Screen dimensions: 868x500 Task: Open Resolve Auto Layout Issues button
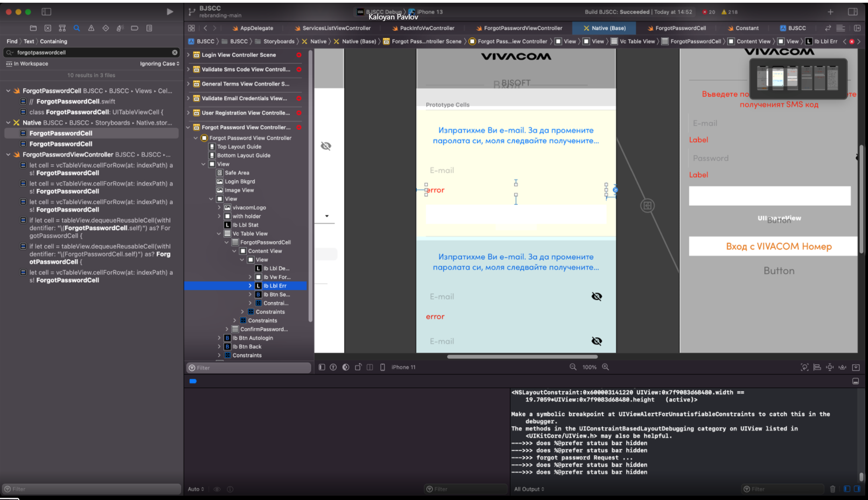click(x=843, y=367)
